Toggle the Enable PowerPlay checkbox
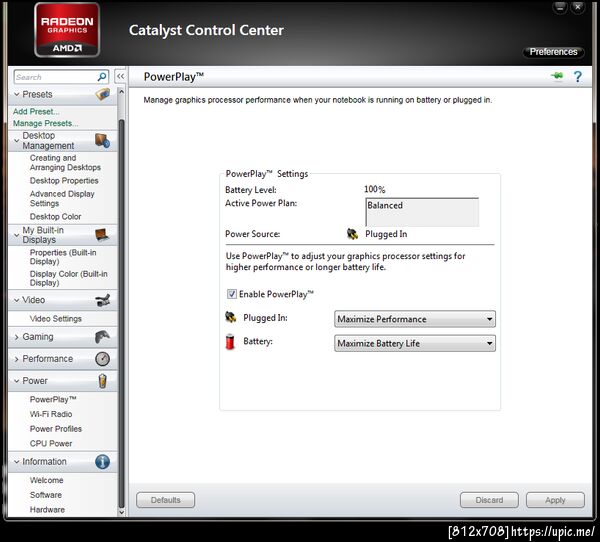600x542 pixels. tap(232, 294)
